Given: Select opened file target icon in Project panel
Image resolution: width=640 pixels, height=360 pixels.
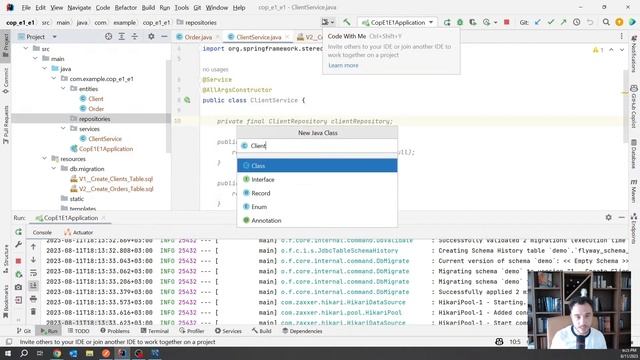Looking at the screenshot, I should point(109,37).
